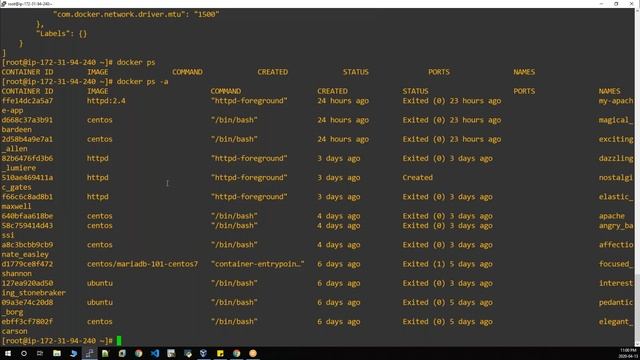Viewport: 640px width, 360px height.
Task: Open Cortana search circle on taskbar
Action: (x=24, y=353)
